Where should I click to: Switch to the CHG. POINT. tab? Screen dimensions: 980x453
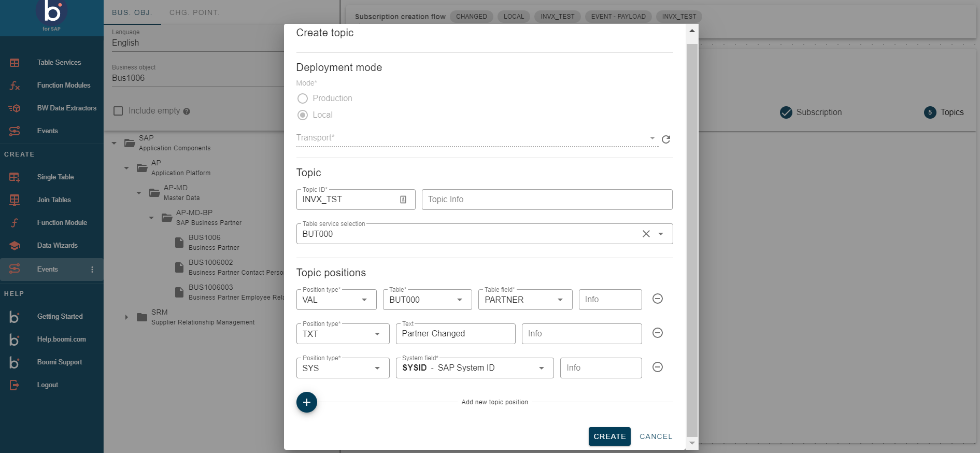pos(194,12)
